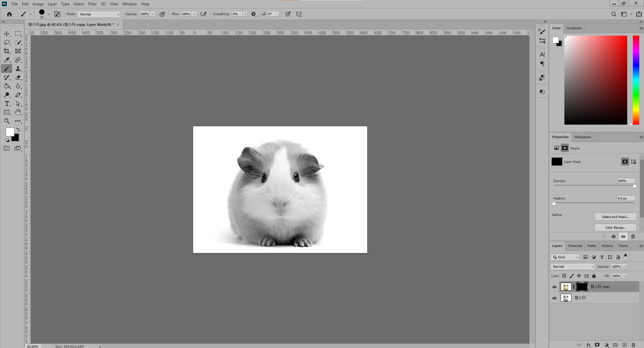Select the Eraser tool

[x=18, y=77]
